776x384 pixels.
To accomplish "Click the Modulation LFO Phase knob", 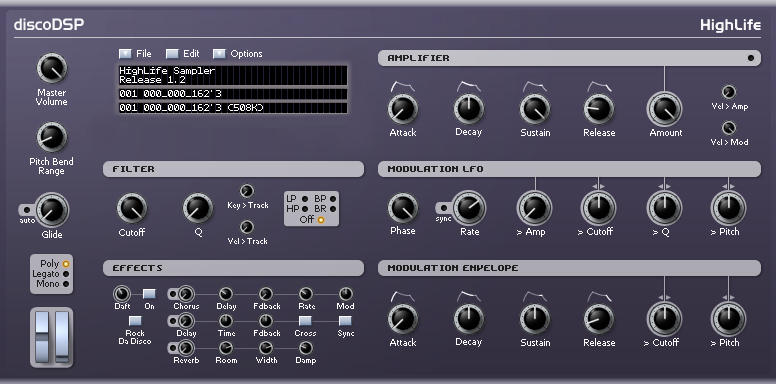I will tap(402, 208).
